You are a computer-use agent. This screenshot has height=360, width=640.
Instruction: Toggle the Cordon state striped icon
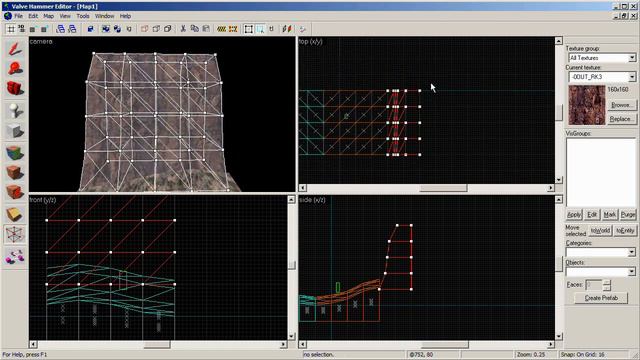(x=221, y=29)
